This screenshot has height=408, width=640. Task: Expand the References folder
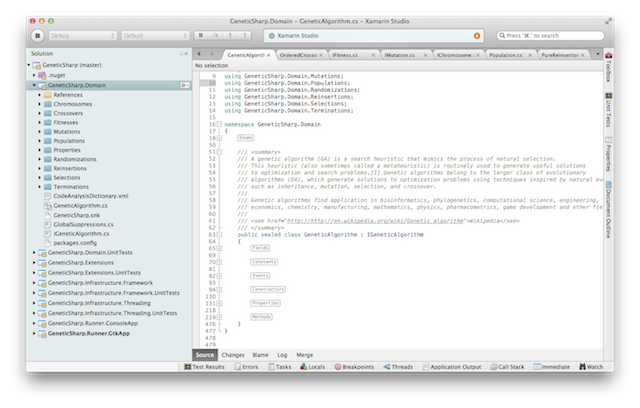coord(40,95)
